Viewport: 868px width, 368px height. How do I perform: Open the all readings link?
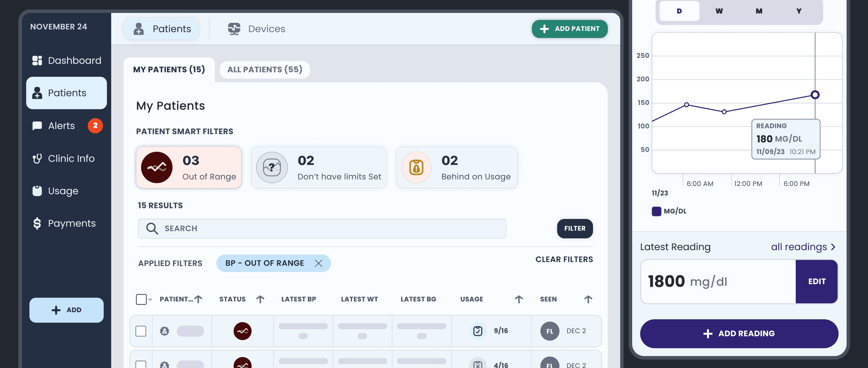803,247
